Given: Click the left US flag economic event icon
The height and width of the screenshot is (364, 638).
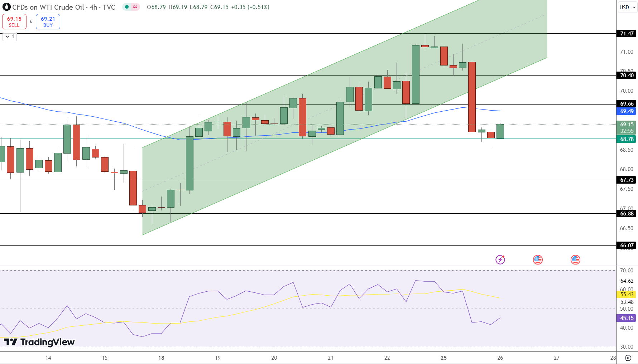Looking at the screenshot, I should (538, 260).
